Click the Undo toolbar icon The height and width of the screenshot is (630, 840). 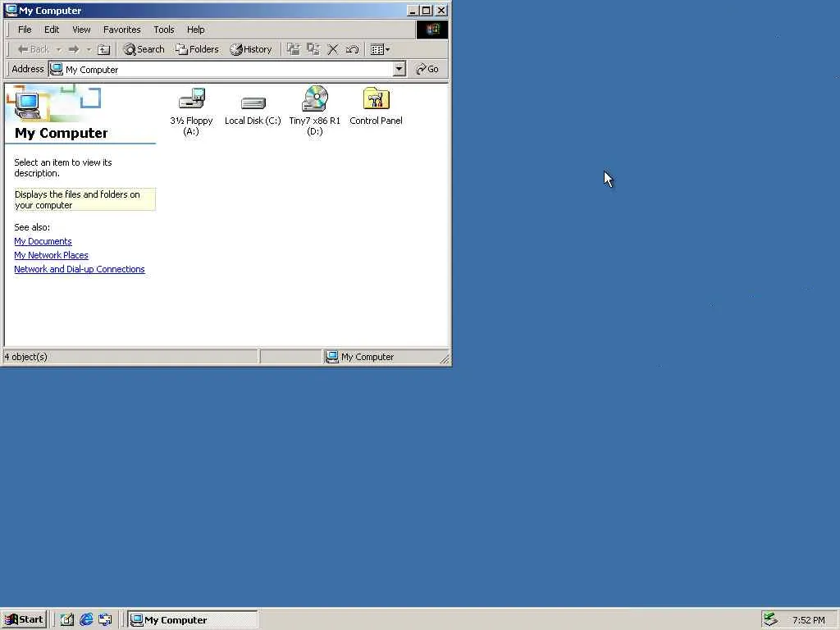pyautogui.click(x=352, y=49)
